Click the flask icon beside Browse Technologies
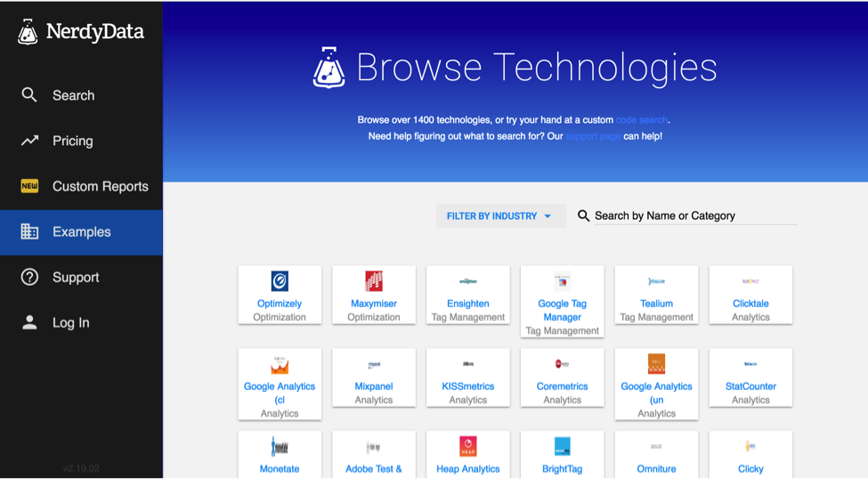Image resolution: width=868 pixels, height=479 pixels. [329, 68]
